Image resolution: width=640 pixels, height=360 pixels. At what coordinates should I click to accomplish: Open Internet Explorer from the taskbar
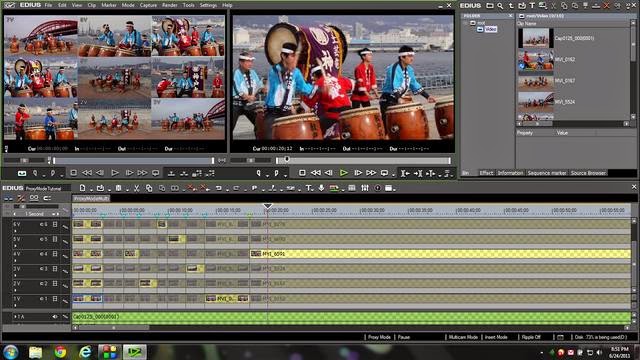[85, 352]
